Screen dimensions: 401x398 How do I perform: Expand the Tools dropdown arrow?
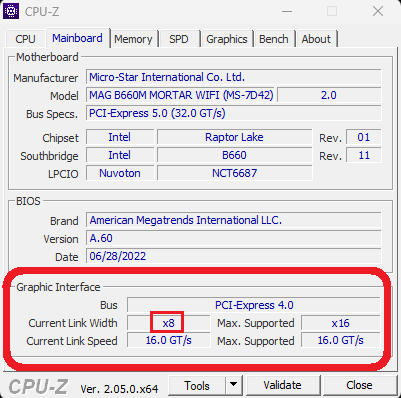point(234,386)
